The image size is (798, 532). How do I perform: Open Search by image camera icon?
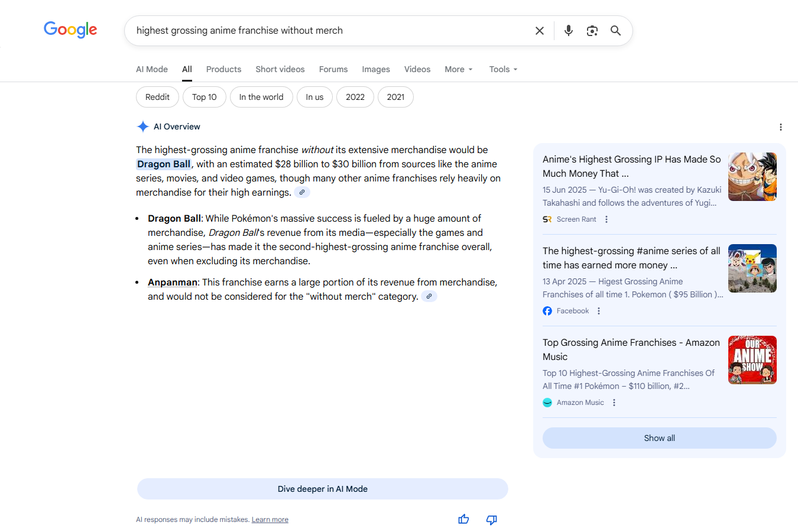[x=592, y=31]
